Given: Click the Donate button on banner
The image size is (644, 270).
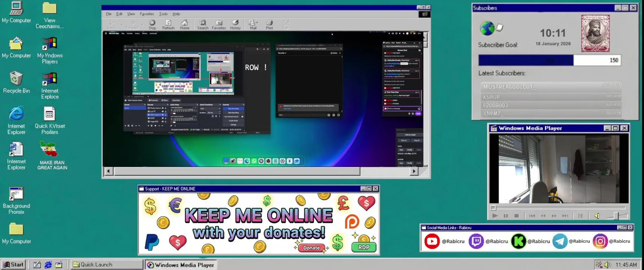Looking at the screenshot, I should (311, 248).
